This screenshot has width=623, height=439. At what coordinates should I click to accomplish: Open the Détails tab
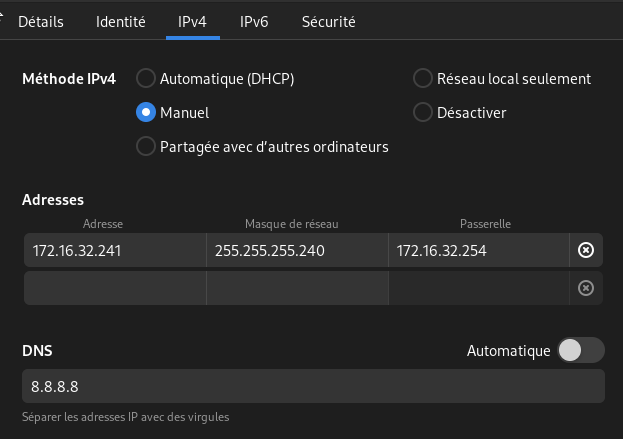[41, 21]
